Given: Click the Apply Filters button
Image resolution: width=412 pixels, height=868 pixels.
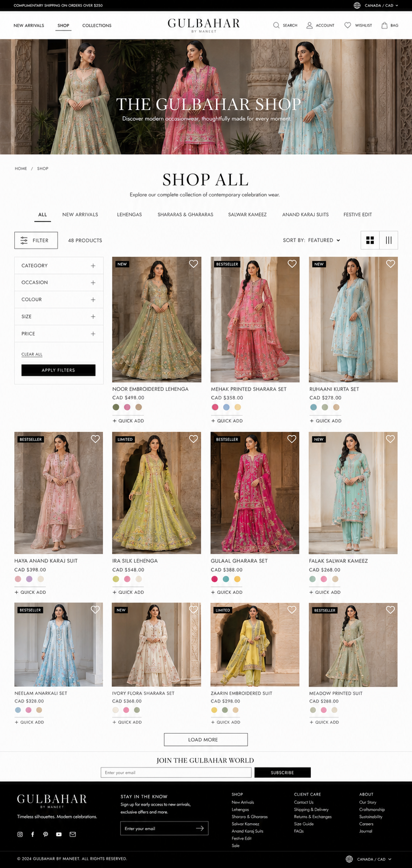Looking at the screenshot, I should (58, 370).
